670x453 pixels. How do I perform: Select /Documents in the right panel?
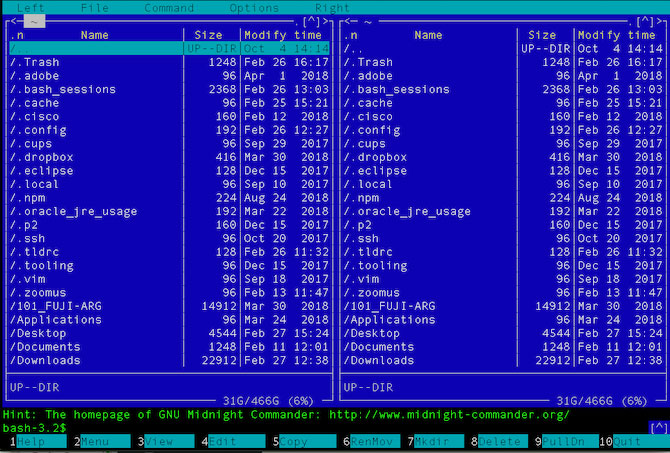coord(503,347)
